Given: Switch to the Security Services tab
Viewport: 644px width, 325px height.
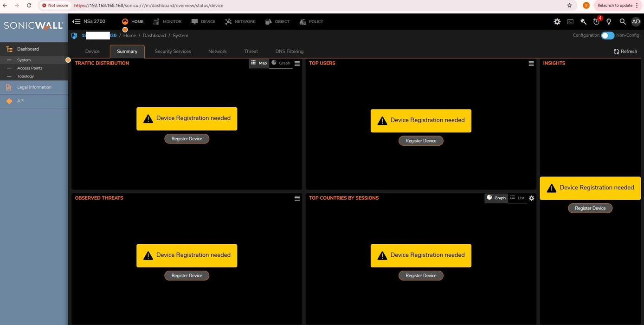Looking at the screenshot, I should (173, 52).
